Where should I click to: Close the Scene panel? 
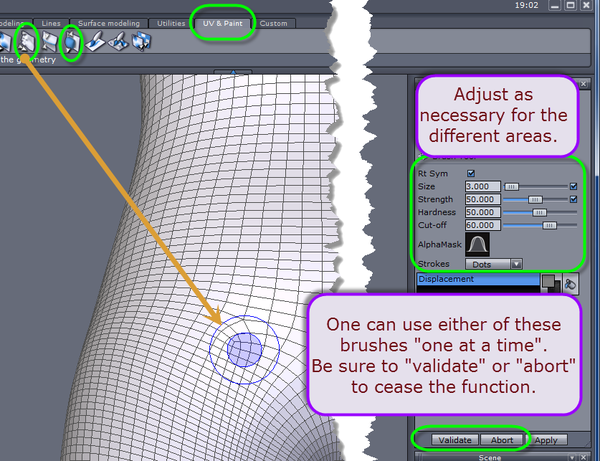[584, 457]
